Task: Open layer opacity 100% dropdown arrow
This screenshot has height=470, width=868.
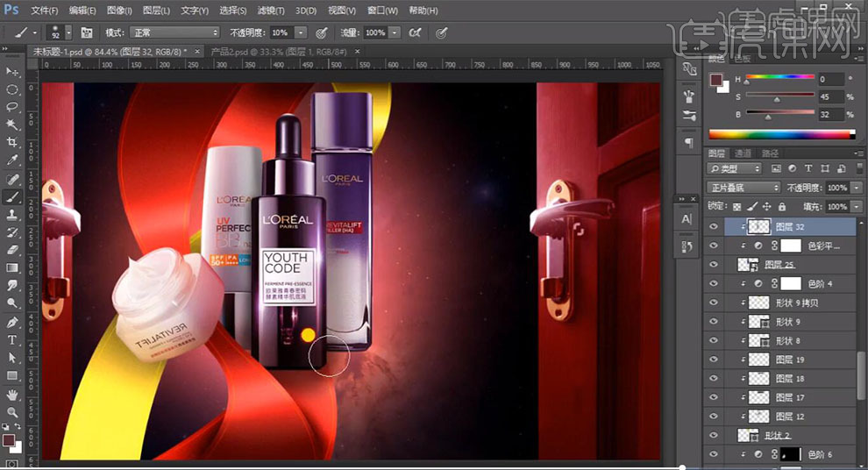Action: tap(857, 188)
